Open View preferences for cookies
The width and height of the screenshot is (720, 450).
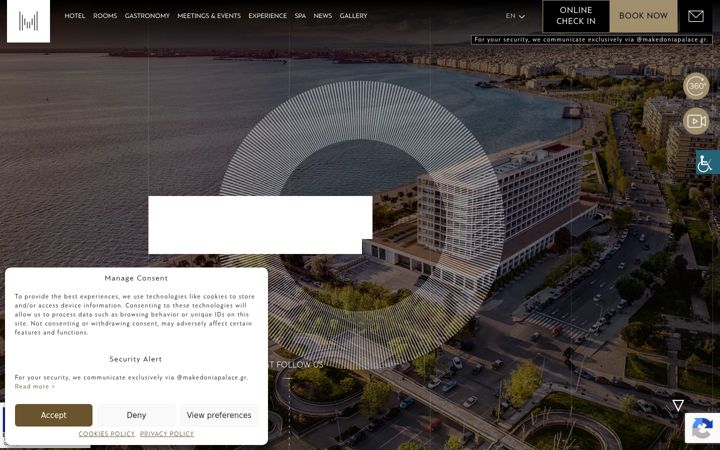tap(219, 415)
